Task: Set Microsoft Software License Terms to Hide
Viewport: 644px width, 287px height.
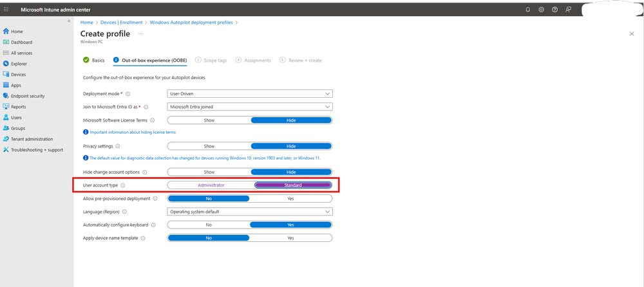Action: pos(291,120)
